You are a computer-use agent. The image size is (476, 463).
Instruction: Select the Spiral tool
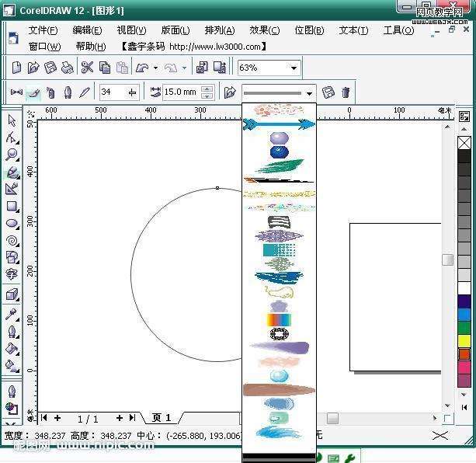click(12, 241)
